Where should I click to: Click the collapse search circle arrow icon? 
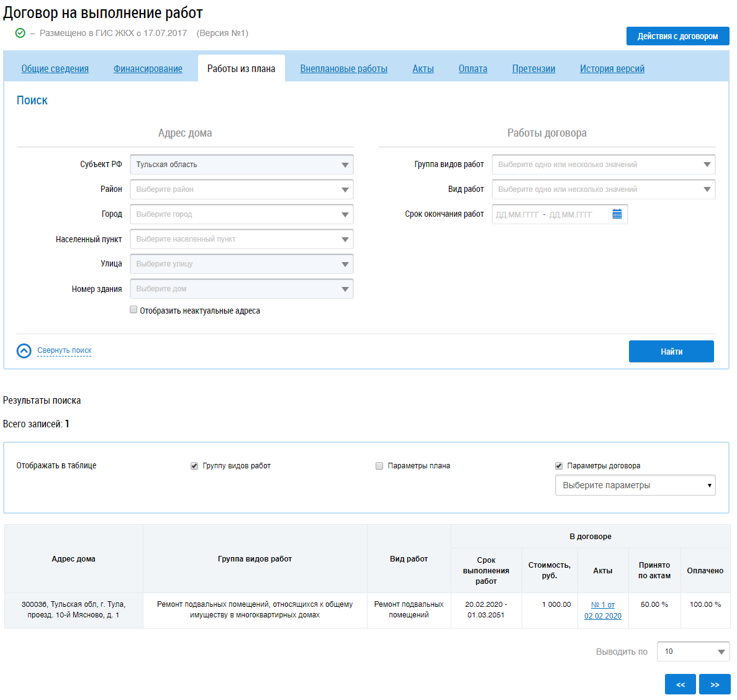pos(24,351)
